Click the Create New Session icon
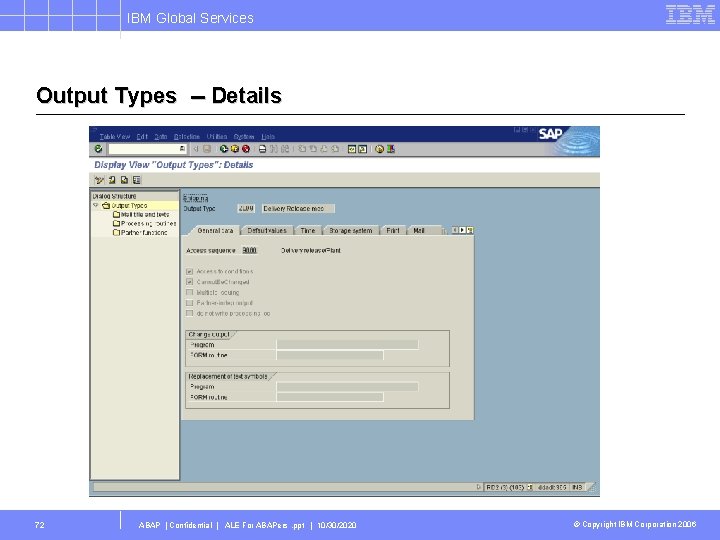Viewport: 720px width, 540px height. click(x=352, y=149)
